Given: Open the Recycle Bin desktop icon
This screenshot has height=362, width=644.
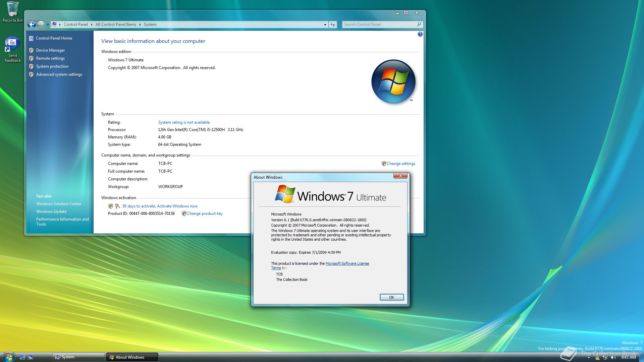Looking at the screenshot, I should [12, 12].
